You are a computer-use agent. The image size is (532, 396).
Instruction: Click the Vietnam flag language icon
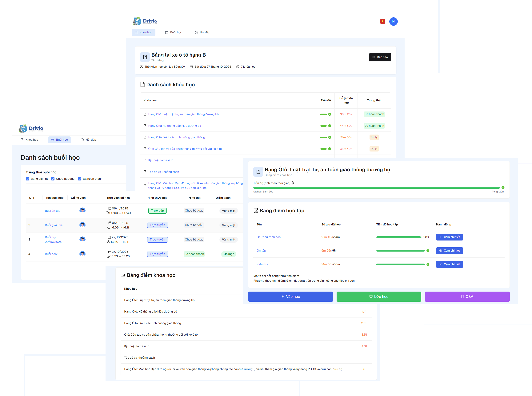382,22
